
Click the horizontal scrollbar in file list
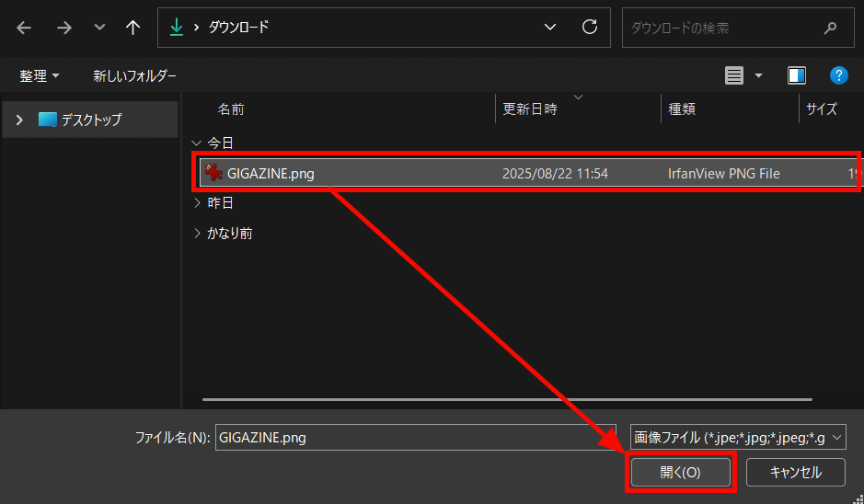(507, 399)
